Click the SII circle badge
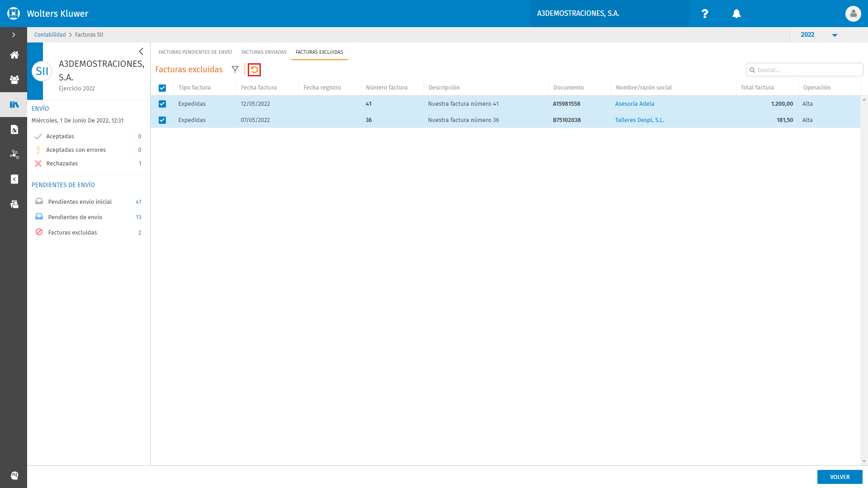This screenshot has height=488, width=868. click(x=42, y=71)
